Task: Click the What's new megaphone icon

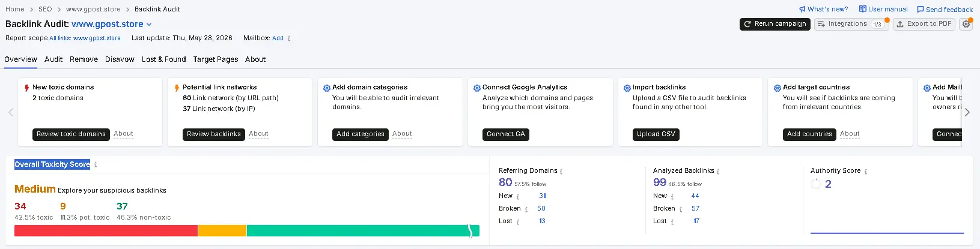Action: click(x=802, y=9)
